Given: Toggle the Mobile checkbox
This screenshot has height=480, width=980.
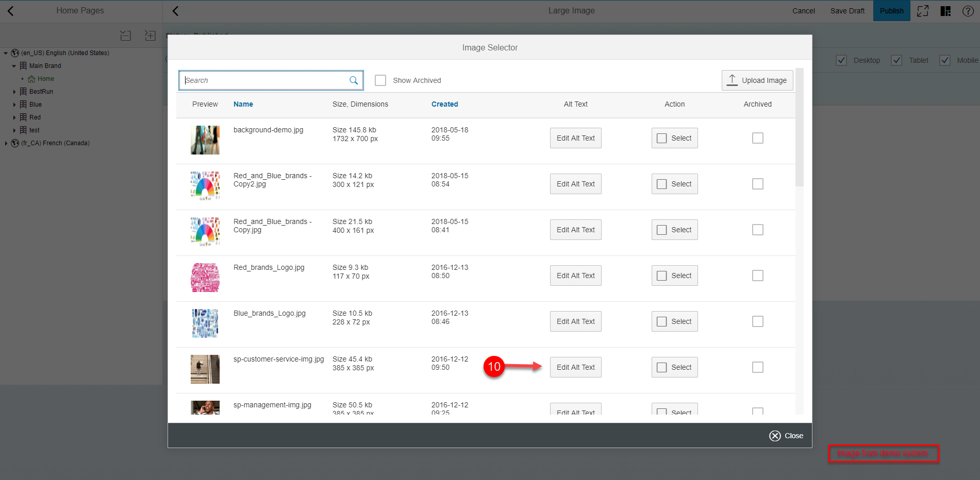Looking at the screenshot, I should click(945, 60).
